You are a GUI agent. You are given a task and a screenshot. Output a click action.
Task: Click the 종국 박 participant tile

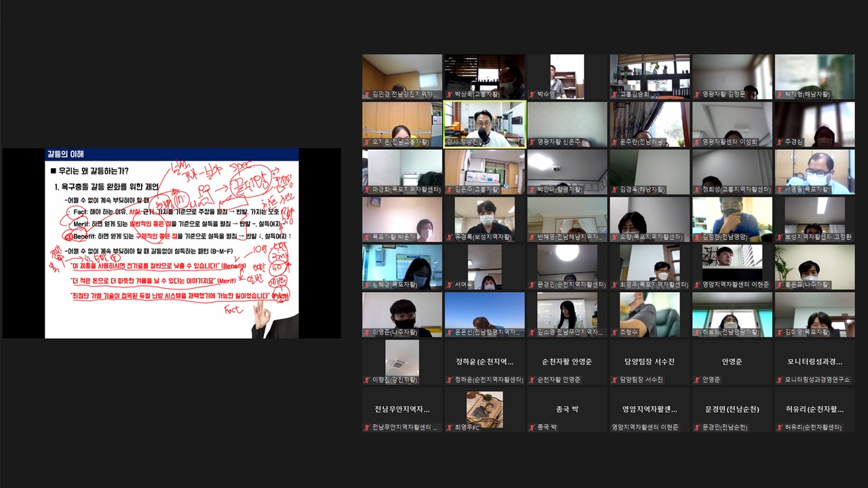pos(567,409)
